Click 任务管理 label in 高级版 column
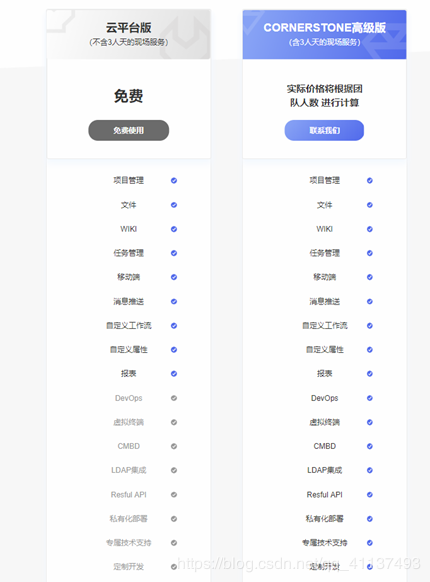 click(324, 253)
